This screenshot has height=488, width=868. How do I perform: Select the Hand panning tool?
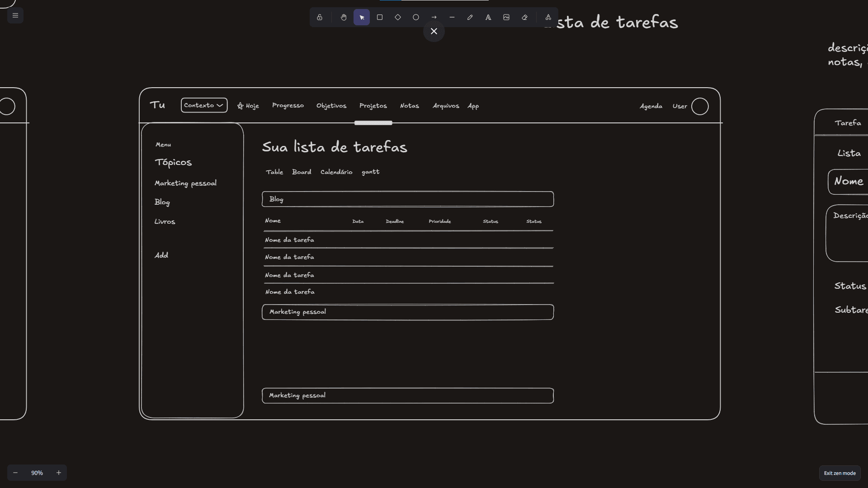344,17
